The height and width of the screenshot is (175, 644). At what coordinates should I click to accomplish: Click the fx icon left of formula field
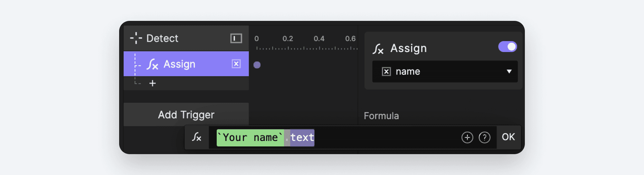[x=196, y=137]
